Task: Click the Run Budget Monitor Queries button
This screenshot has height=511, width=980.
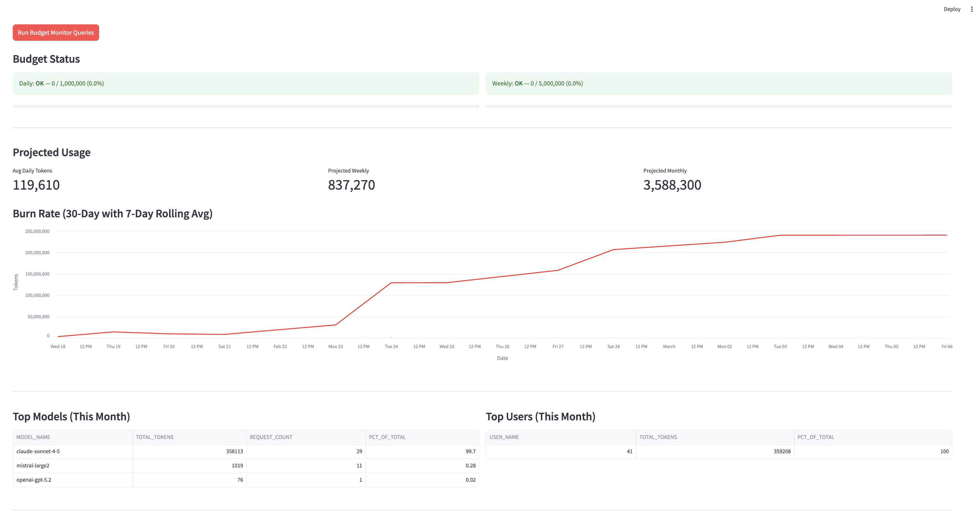Action: (56, 32)
